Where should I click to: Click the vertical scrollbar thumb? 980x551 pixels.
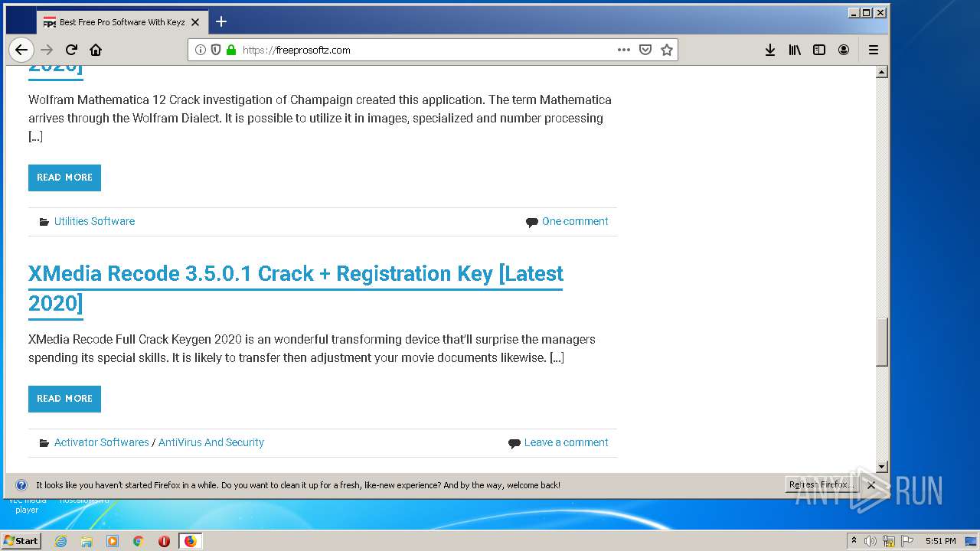click(x=882, y=342)
